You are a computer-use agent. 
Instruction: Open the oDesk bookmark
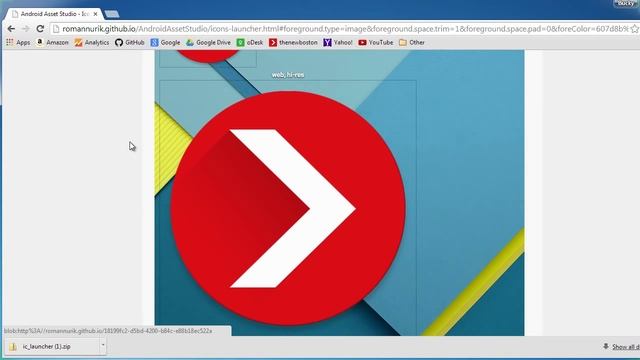[250, 42]
